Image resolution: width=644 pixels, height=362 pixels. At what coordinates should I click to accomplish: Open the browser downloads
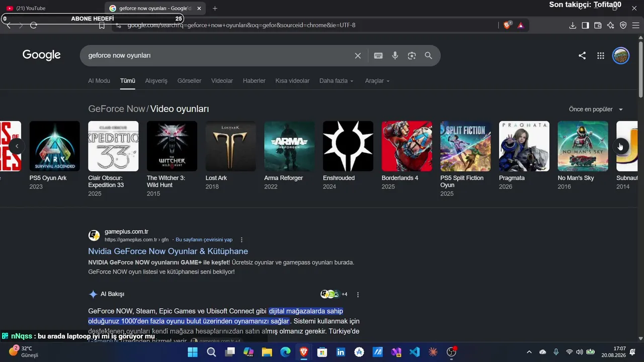click(573, 25)
